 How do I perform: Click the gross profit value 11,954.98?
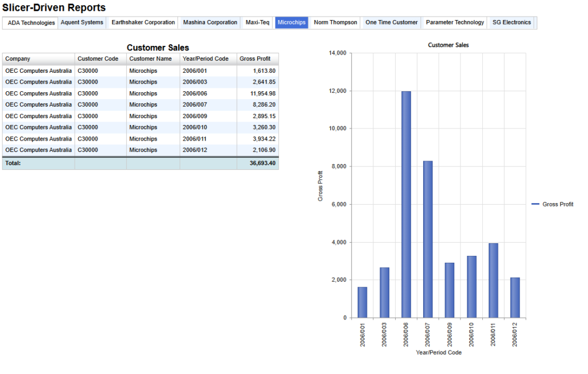point(263,93)
